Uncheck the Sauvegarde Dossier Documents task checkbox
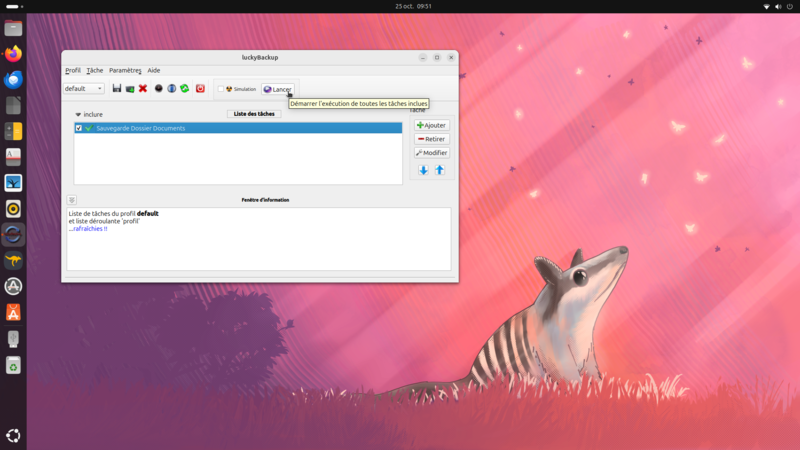 point(79,128)
